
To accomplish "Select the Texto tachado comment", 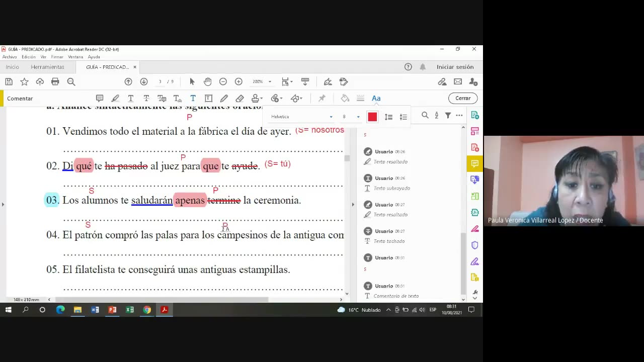I will coord(409,236).
